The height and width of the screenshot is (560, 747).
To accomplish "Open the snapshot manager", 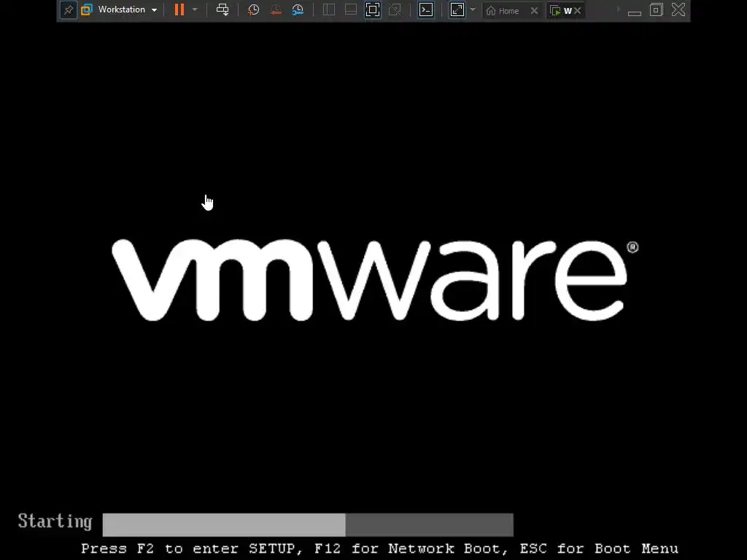I will [298, 9].
